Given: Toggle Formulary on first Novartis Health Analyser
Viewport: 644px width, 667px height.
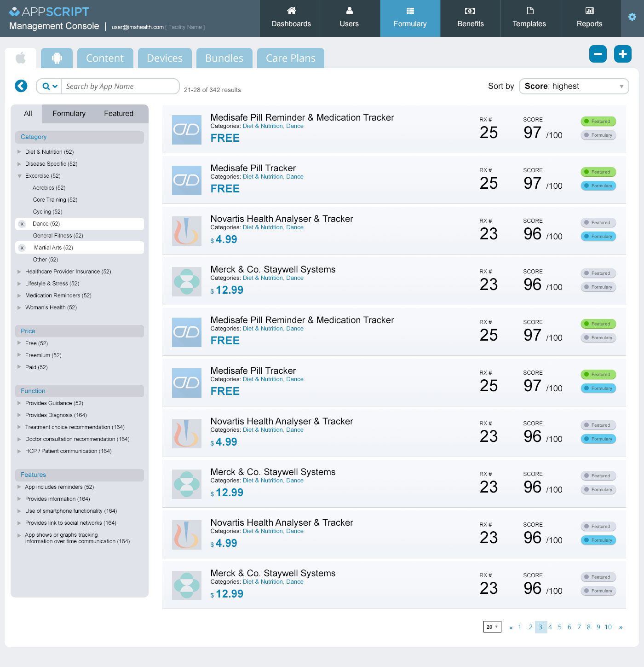Looking at the screenshot, I should 598,237.
